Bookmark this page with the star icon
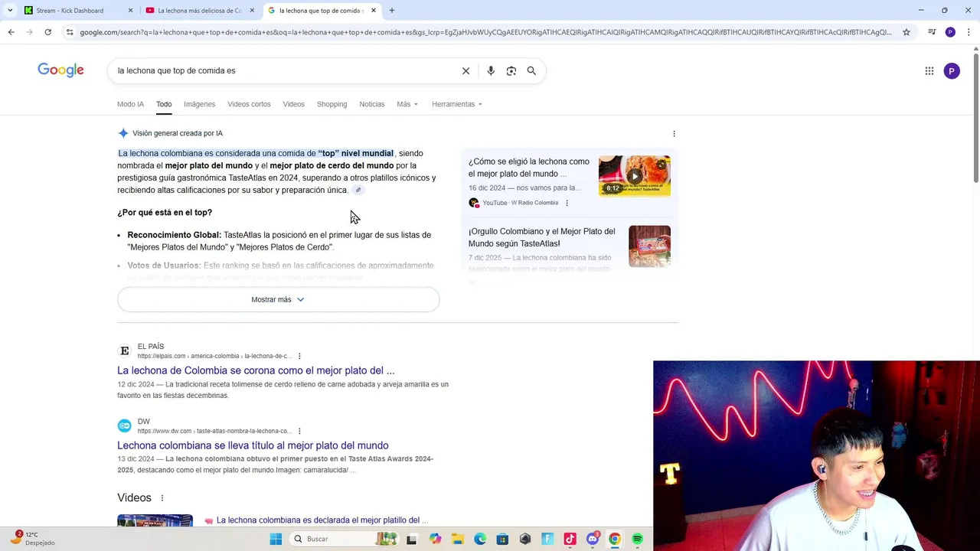The image size is (980, 551). pos(906,32)
